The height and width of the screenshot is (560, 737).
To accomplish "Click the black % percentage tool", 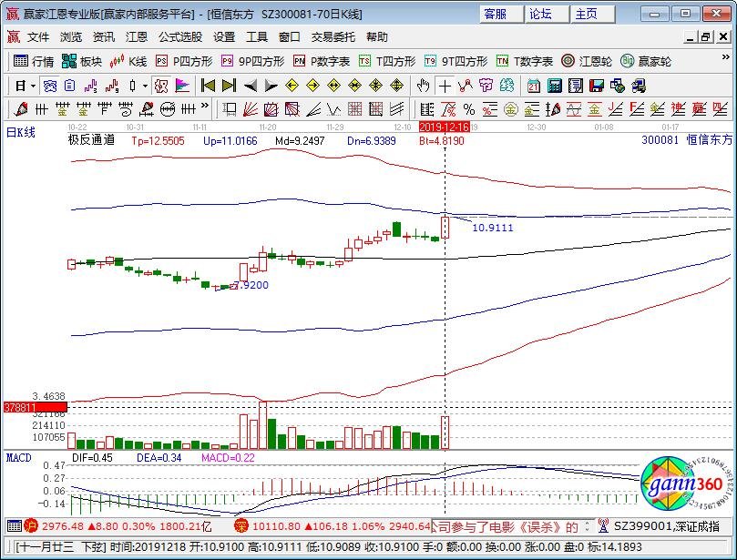I will tap(469, 109).
